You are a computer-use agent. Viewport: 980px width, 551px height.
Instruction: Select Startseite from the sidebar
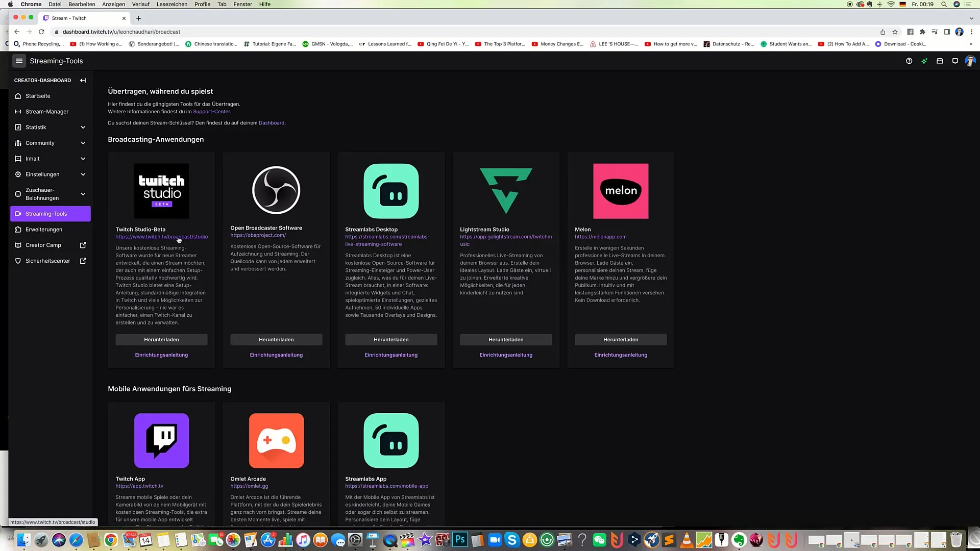click(38, 95)
